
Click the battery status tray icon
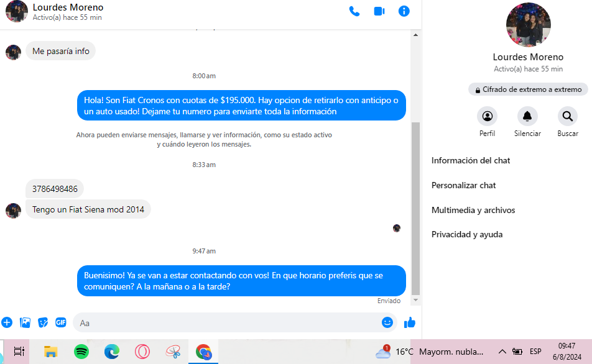pos(517,352)
